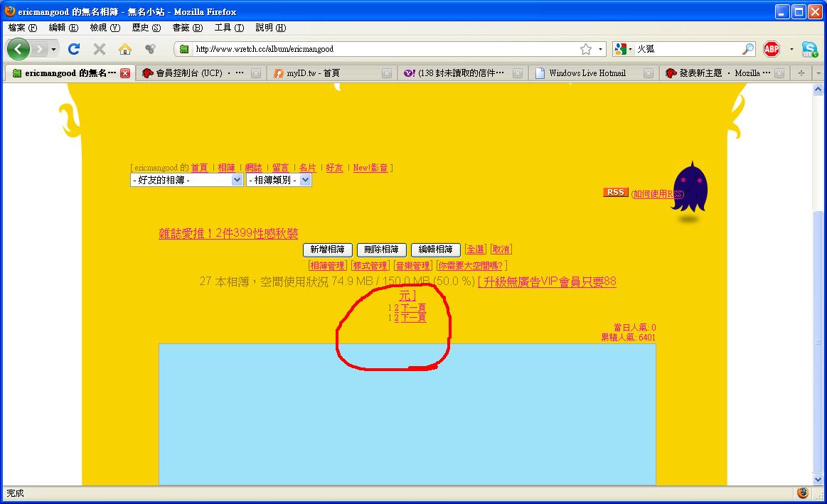This screenshot has width=827, height=504.
Task: Go back with the green Back arrow
Action: pos(18,49)
